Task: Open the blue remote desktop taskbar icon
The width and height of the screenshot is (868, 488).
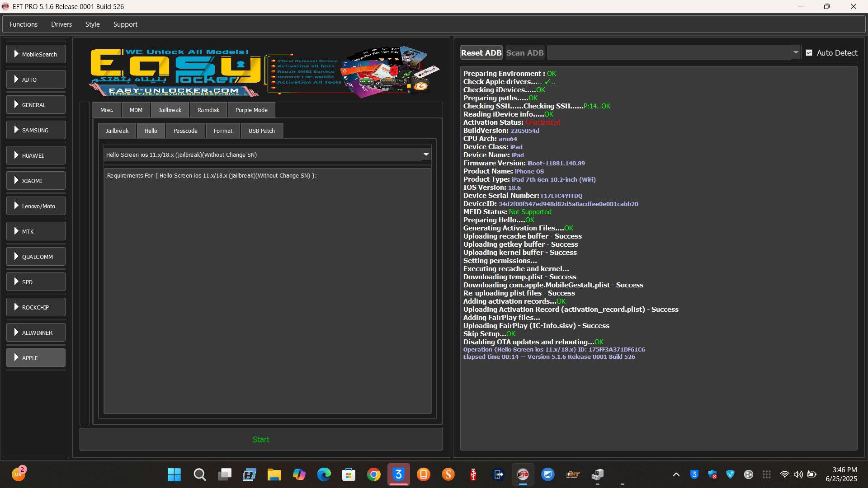Action: click(548, 474)
